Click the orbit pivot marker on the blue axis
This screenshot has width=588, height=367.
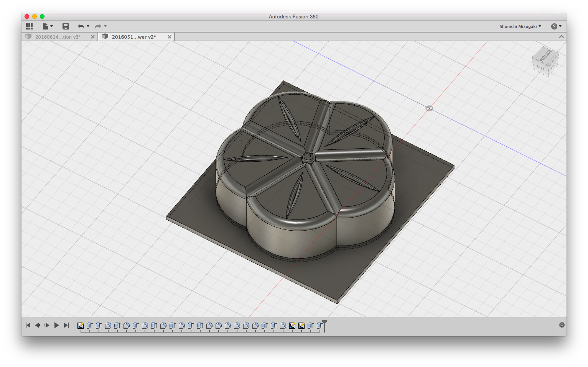[x=429, y=108]
